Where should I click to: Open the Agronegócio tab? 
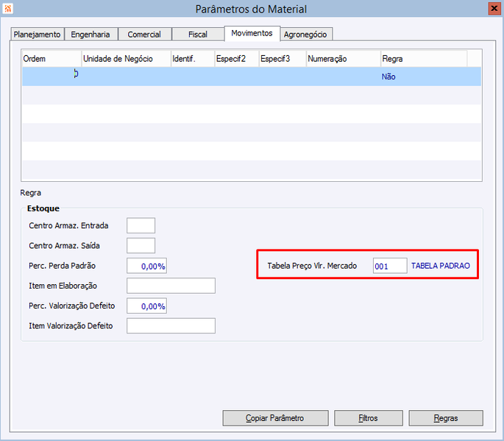[x=305, y=34]
